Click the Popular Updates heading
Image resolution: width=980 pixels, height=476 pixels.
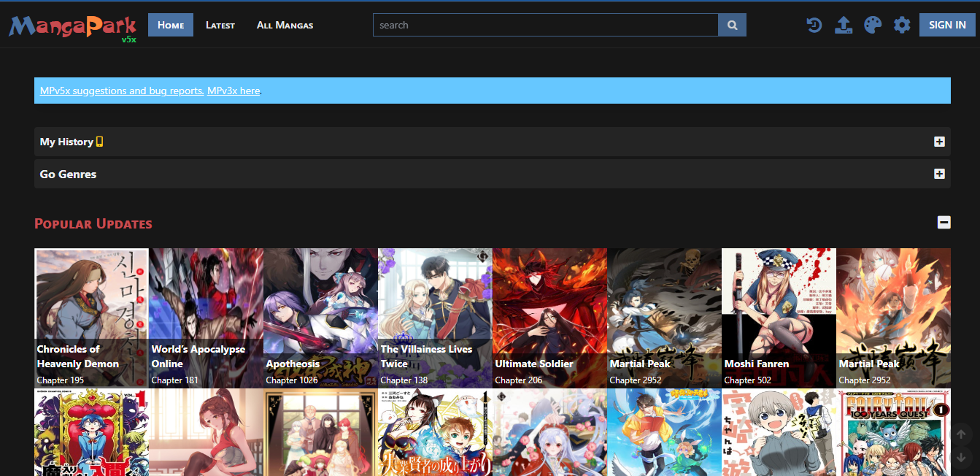pyautogui.click(x=93, y=223)
